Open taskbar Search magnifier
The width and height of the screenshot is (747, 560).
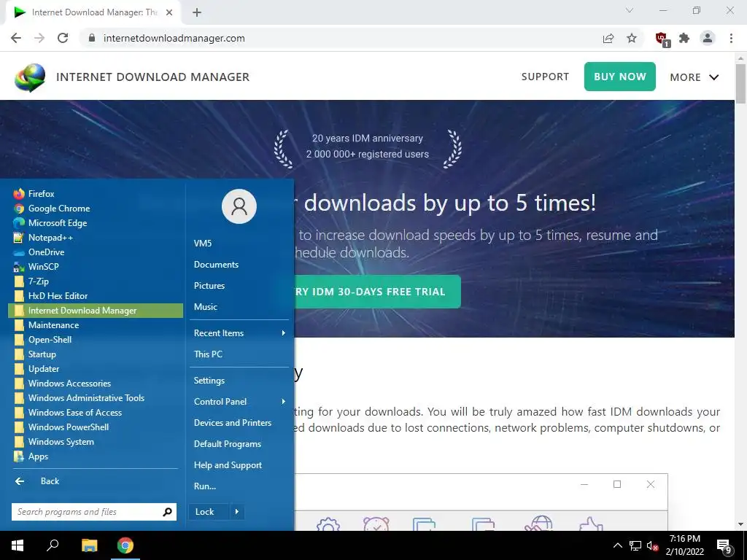click(53, 545)
